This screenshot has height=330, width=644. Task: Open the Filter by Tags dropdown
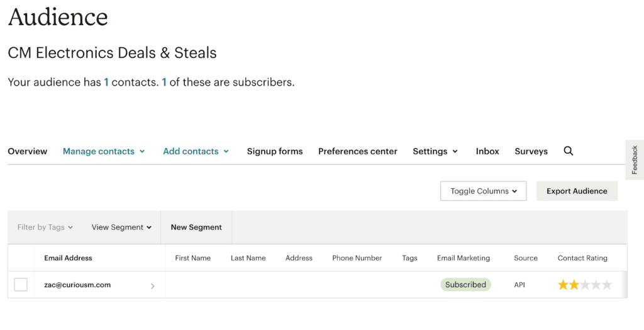(x=45, y=227)
